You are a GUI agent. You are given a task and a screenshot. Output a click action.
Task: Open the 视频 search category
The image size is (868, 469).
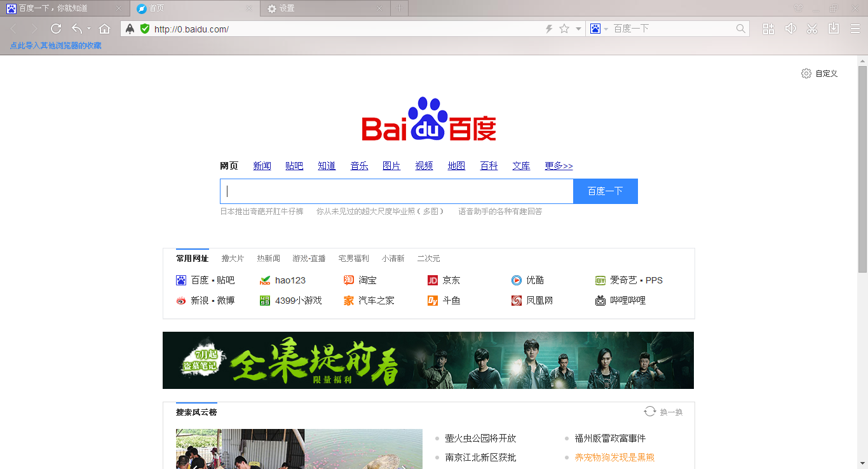coord(424,166)
